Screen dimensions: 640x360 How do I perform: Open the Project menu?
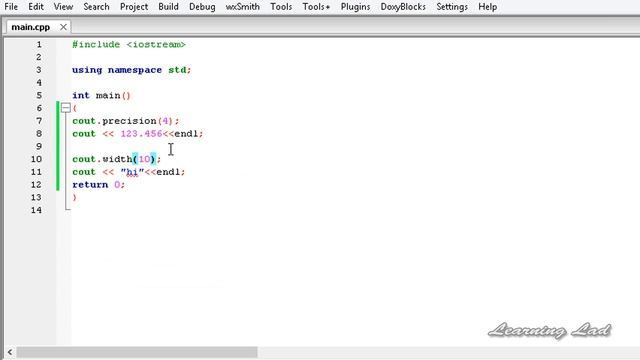coord(134,7)
